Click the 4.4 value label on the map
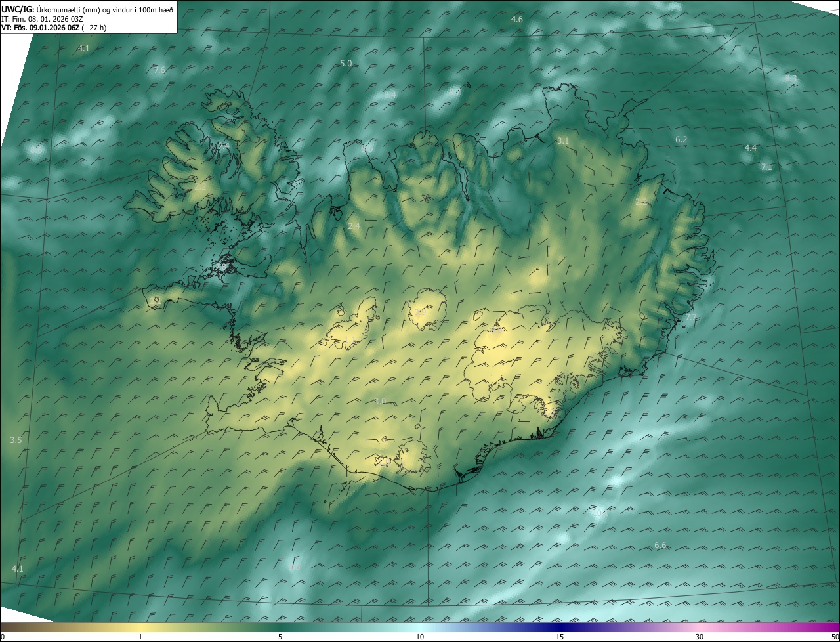This screenshot has height=642, width=840. pos(750,148)
